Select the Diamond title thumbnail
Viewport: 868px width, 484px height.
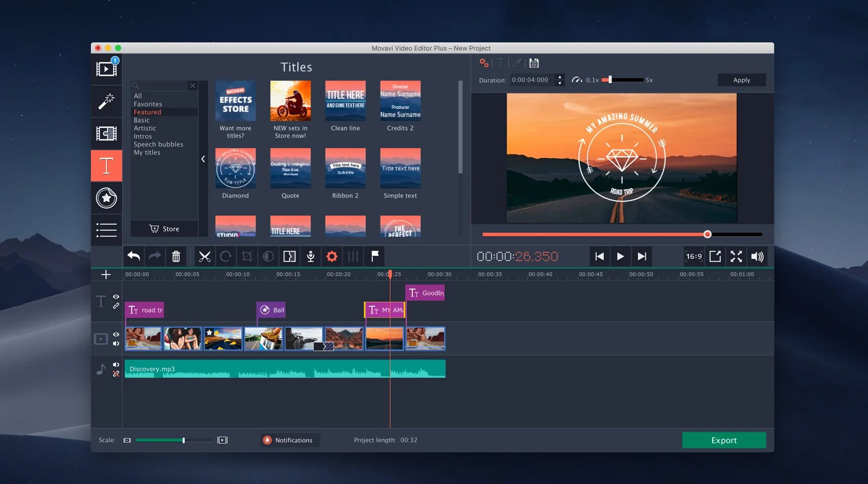pos(236,168)
